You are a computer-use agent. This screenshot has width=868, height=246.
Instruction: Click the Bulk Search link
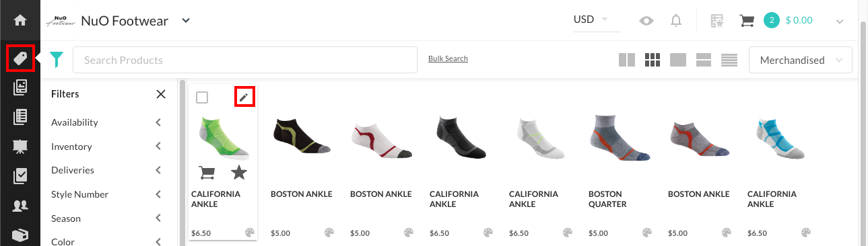[x=448, y=58]
